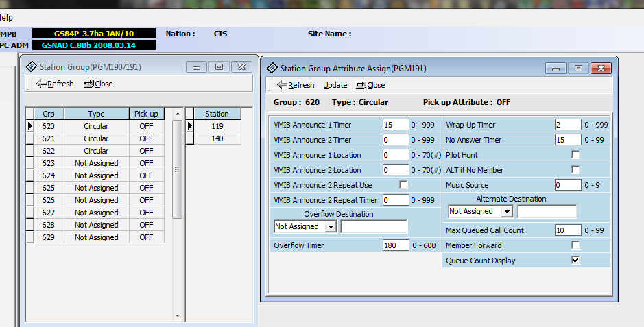Select station 140 in the Station list

[x=217, y=138]
